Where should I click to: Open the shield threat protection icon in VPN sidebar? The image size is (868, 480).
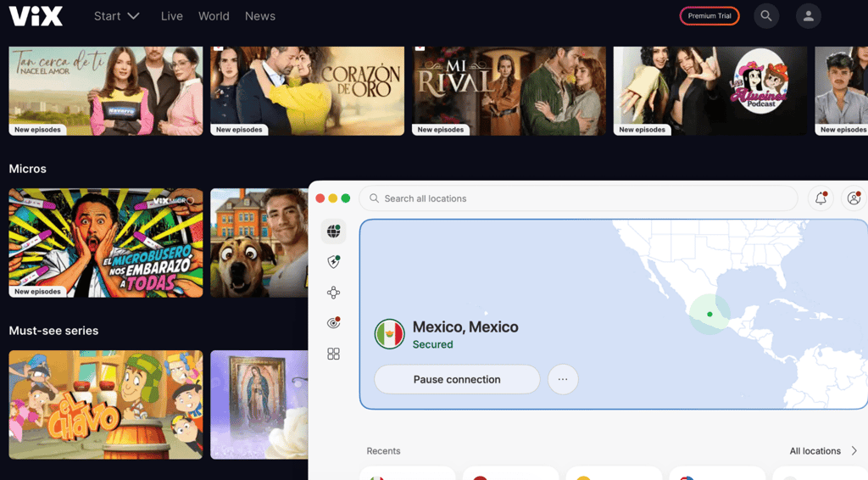tap(333, 261)
